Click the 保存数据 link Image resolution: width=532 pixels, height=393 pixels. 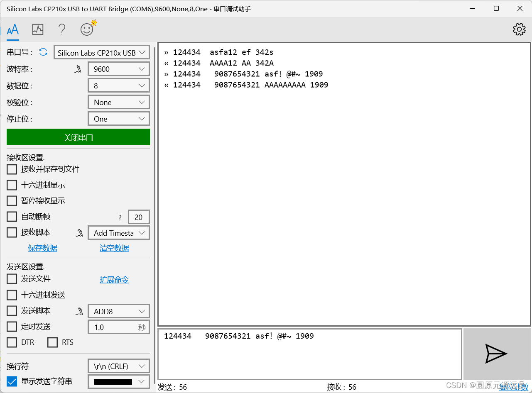(42, 248)
